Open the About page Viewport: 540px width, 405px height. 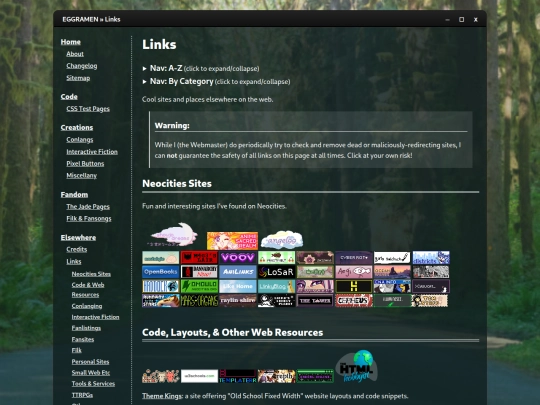tap(75, 54)
